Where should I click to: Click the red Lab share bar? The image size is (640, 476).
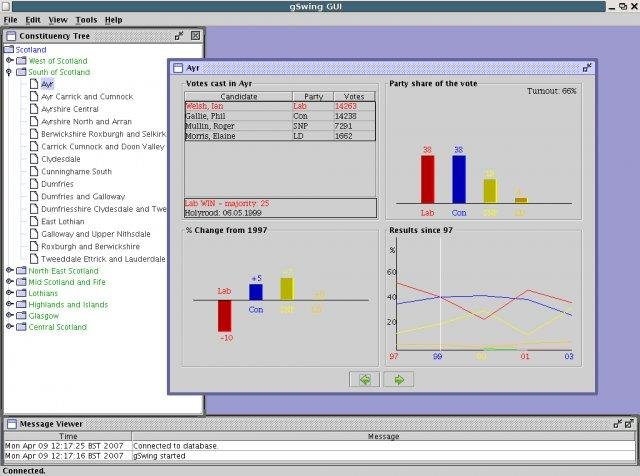(x=427, y=179)
